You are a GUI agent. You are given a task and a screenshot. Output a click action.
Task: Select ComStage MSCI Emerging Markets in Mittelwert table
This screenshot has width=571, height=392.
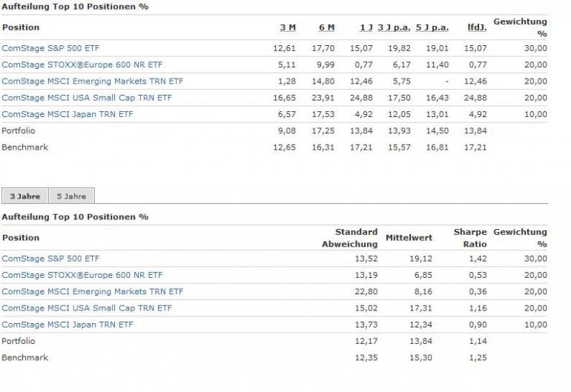[x=93, y=291]
